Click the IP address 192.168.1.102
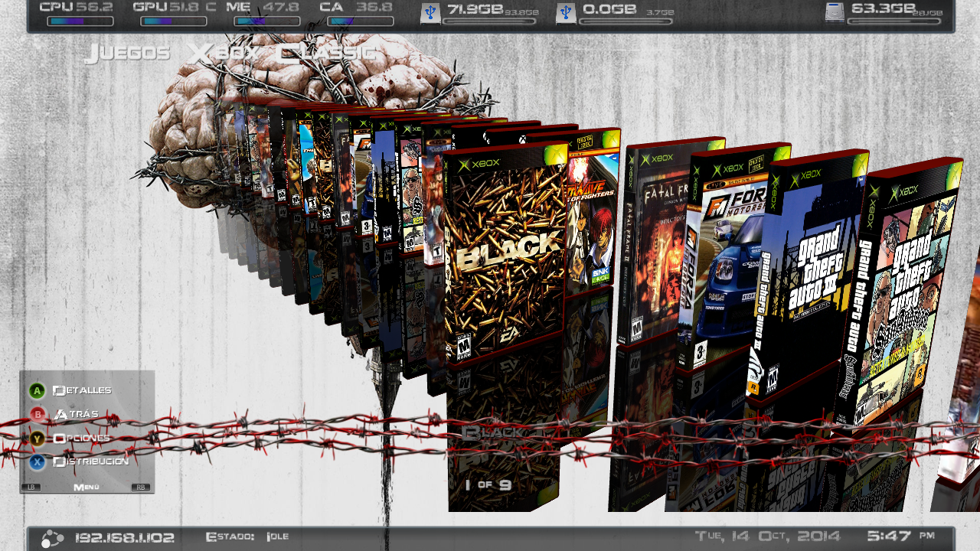 (125, 537)
